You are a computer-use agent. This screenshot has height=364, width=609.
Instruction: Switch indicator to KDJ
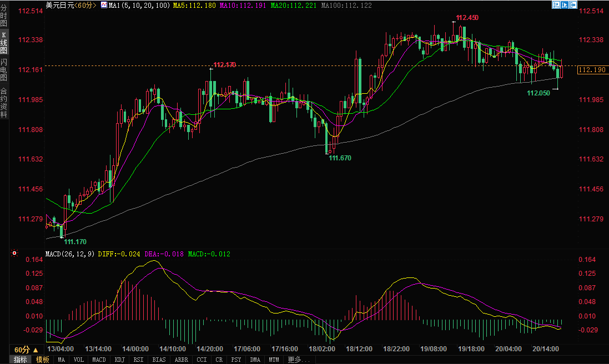pyautogui.click(x=120, y=360)
